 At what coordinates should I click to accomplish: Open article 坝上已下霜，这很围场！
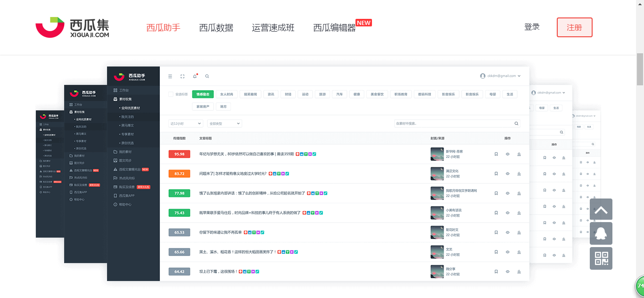218,272
